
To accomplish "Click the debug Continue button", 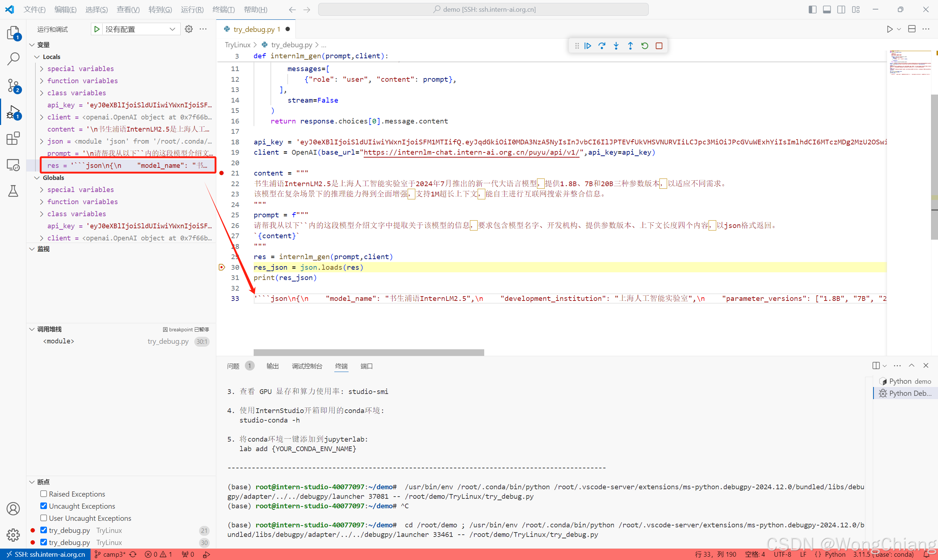I will pyautogui.click(x=588, y=46).
